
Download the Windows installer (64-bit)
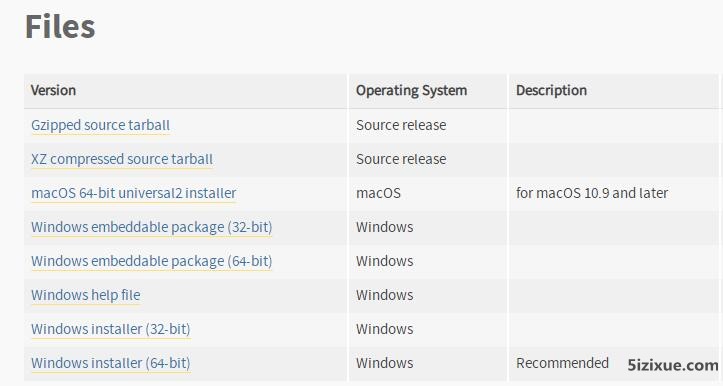point(111,363)
